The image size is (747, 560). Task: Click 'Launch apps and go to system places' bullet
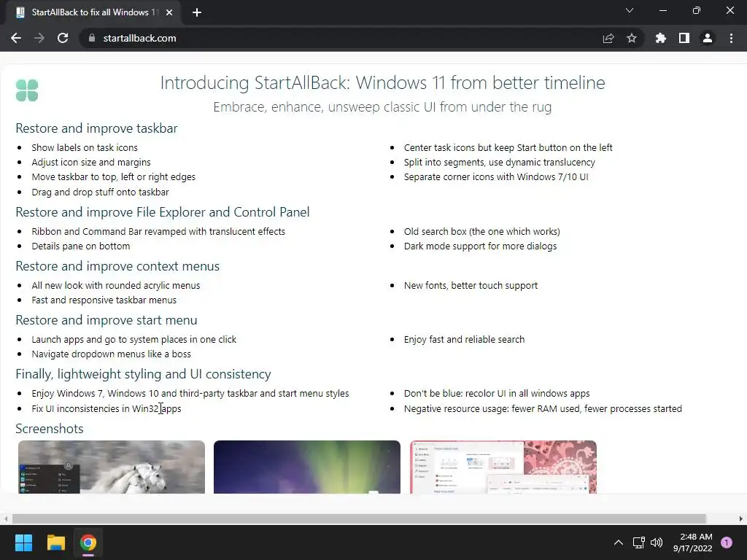point(134,340)
